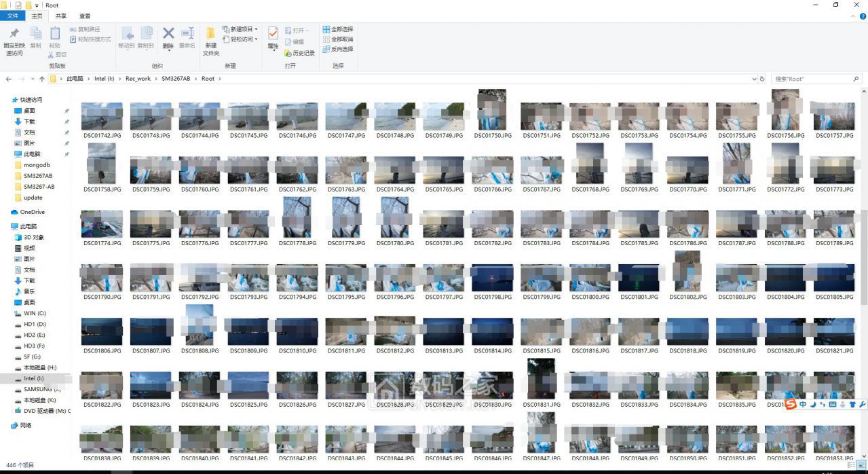Click the search magnifier icon
The height and width of the screenshot is (474, 868).
[856, 79]
